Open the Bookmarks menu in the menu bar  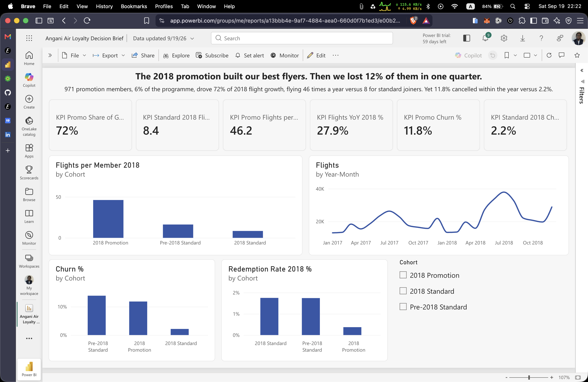point(134,6)
